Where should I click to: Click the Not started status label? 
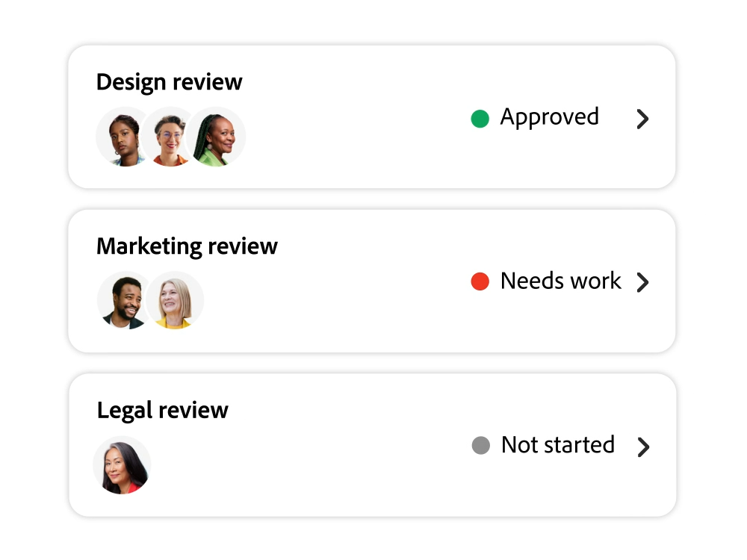click(x=558, y=445)
